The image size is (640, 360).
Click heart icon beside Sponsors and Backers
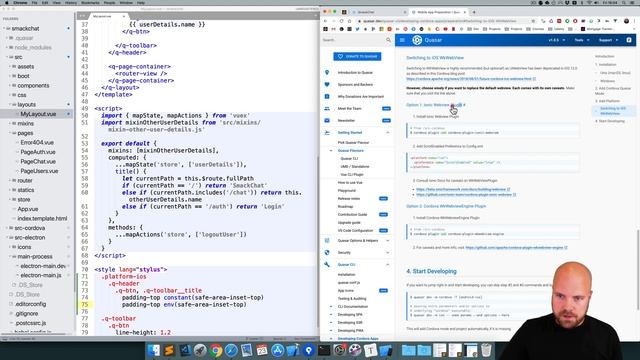coord(327,84)
